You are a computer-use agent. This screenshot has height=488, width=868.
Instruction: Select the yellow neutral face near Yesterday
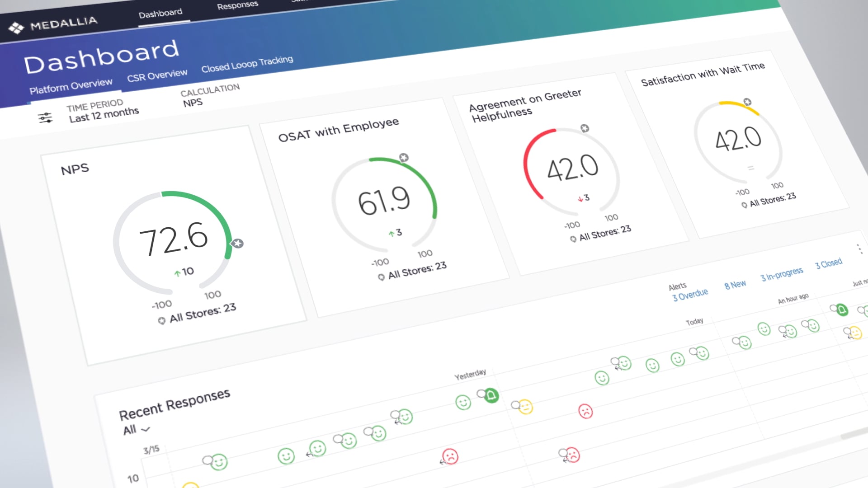click(x=525, y=407)
